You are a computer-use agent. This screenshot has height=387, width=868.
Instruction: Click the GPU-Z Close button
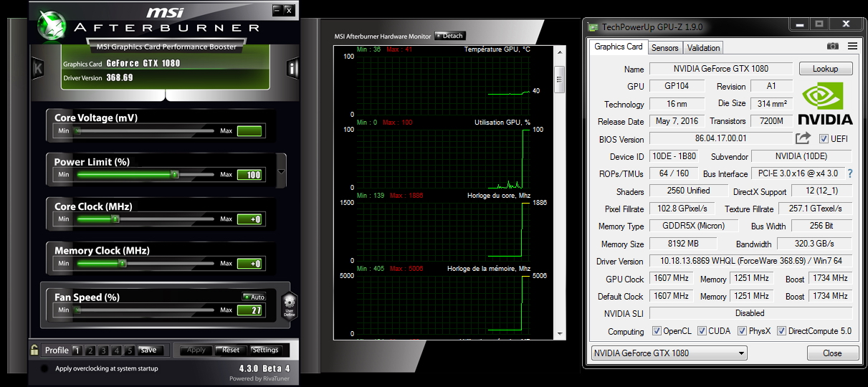click(832, 353)
